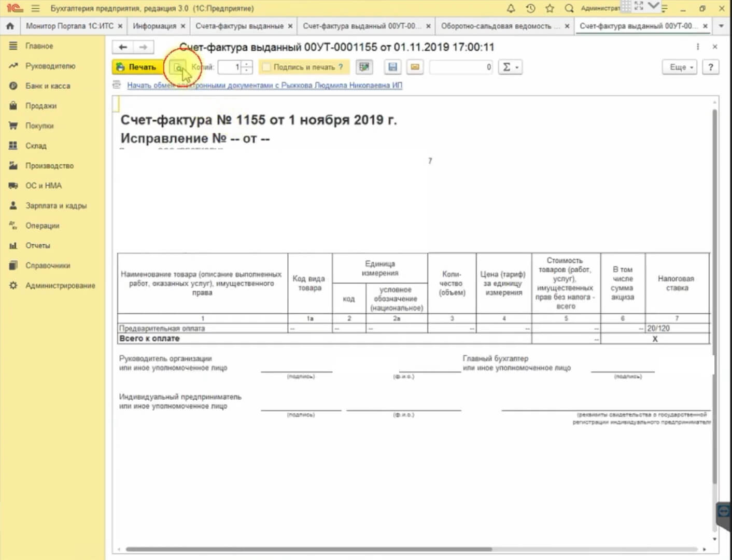
Task: Click the Производство factory icon
Action: pos(13,165)
